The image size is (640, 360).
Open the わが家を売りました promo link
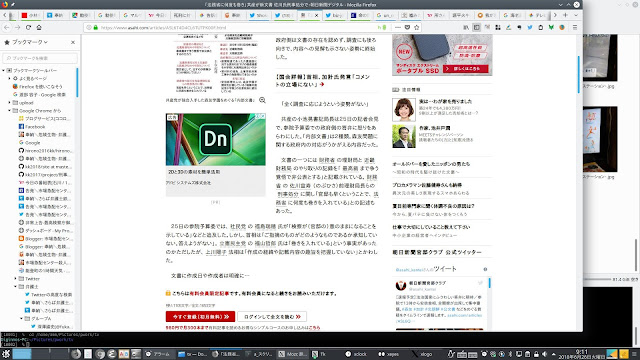[x=445, y=101]
